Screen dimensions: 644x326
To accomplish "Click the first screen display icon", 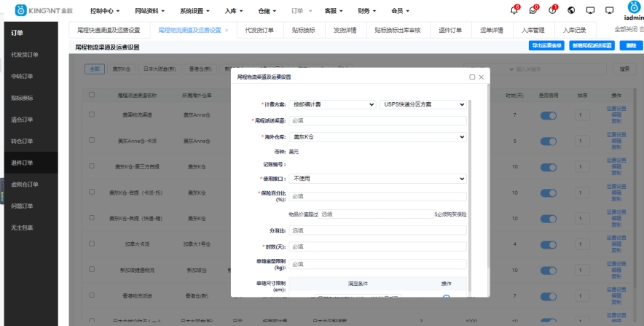I will click(x=590, y=10).
